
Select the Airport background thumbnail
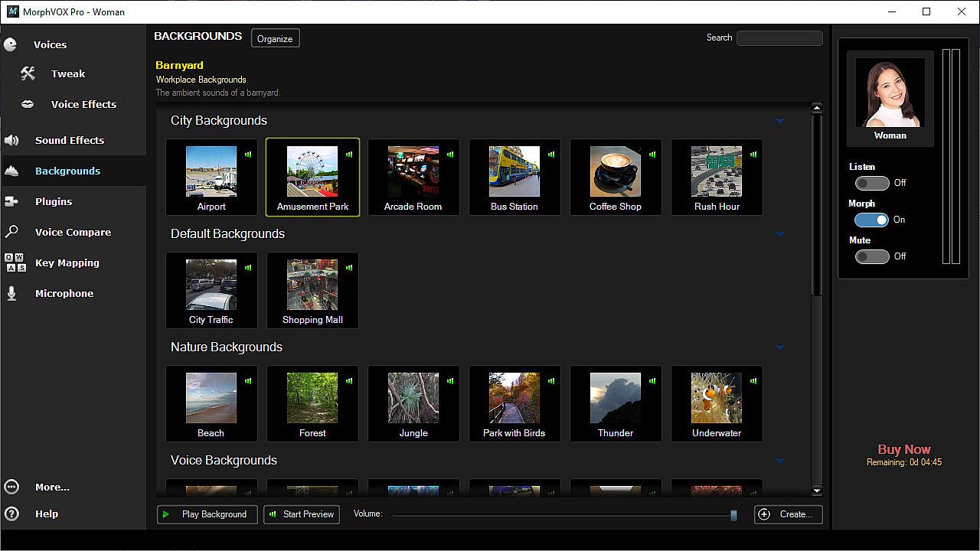pos(211,177)
